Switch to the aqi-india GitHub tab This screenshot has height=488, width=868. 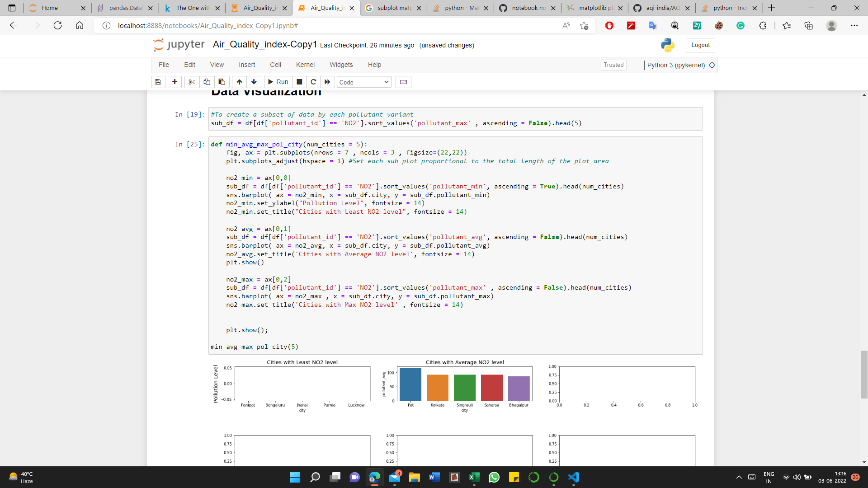661,8
